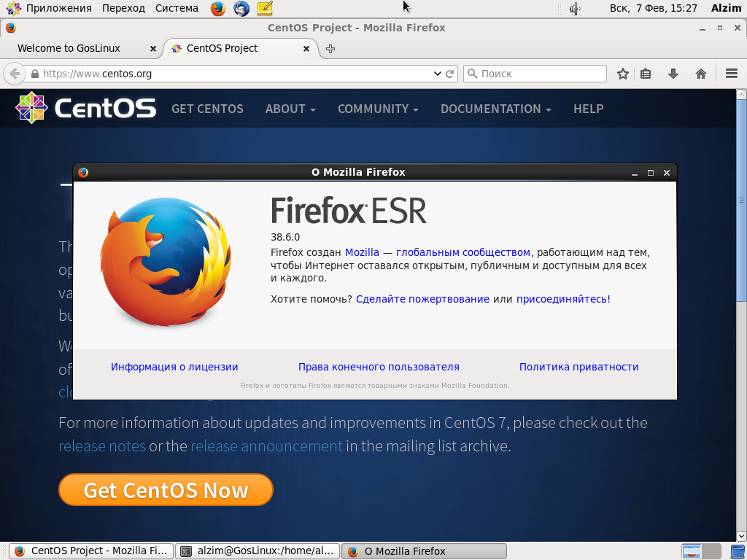This screenshot has width=747, height=560.
Task: Open глобальным сообществом link
Action: (463, 252)
